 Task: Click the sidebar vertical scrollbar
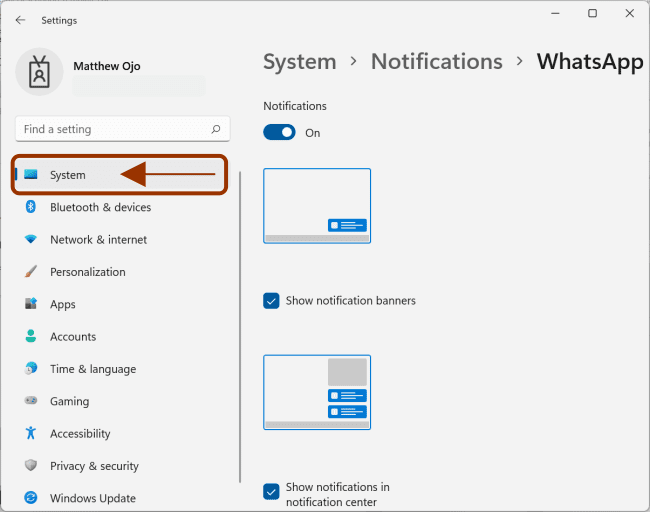click(x=240, y=327)
